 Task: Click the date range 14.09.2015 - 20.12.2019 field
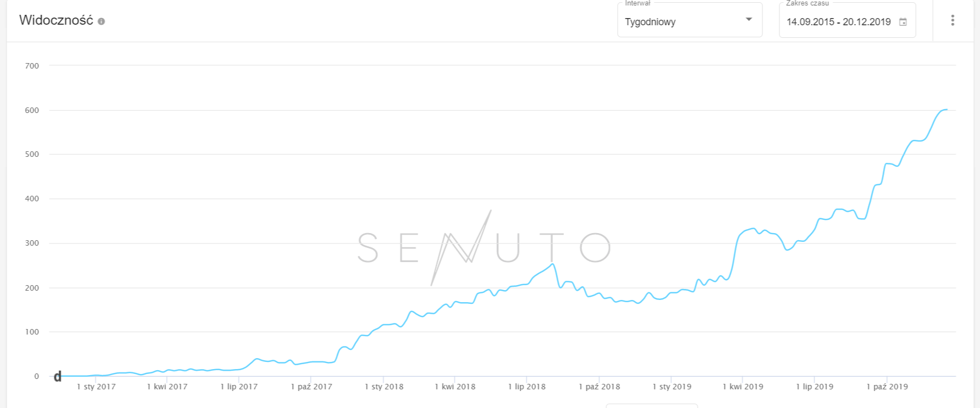coord(839,22)
